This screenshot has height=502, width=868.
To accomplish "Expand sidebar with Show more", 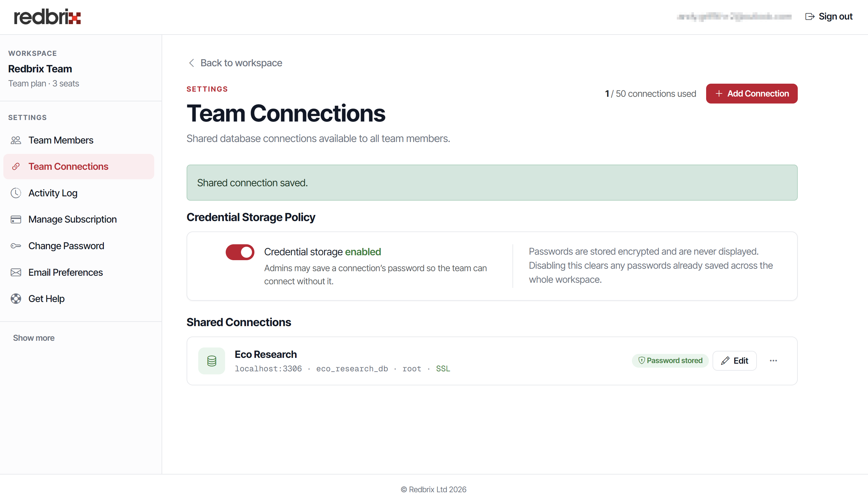I will point(34,338).
